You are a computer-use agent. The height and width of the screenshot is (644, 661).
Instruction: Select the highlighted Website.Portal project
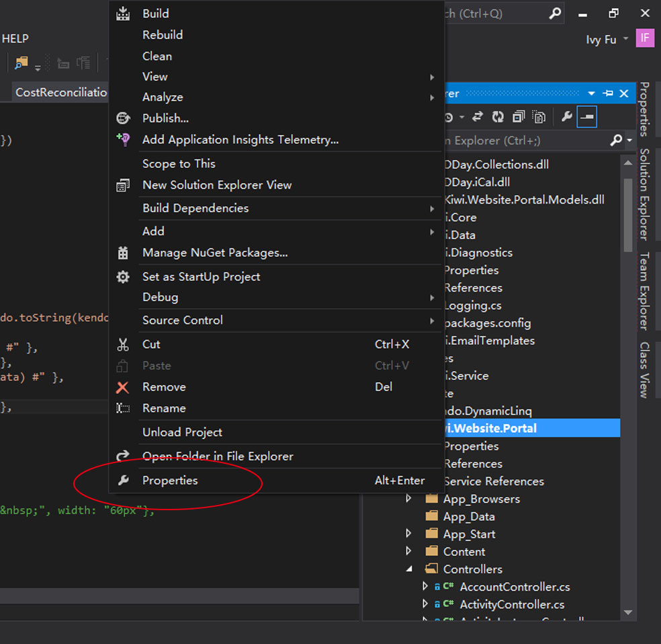click(532, 428)
